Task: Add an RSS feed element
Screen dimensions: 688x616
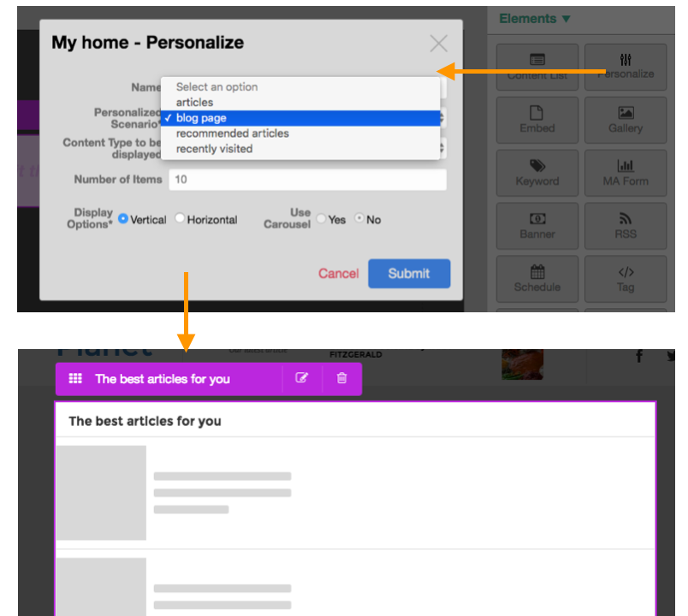Action: click(625, 225)
